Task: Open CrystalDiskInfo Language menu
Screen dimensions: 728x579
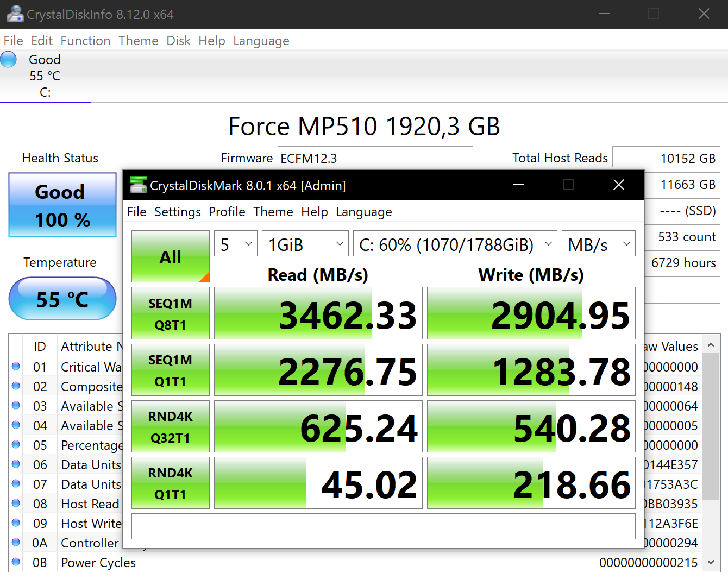Action: pos(261,41)
